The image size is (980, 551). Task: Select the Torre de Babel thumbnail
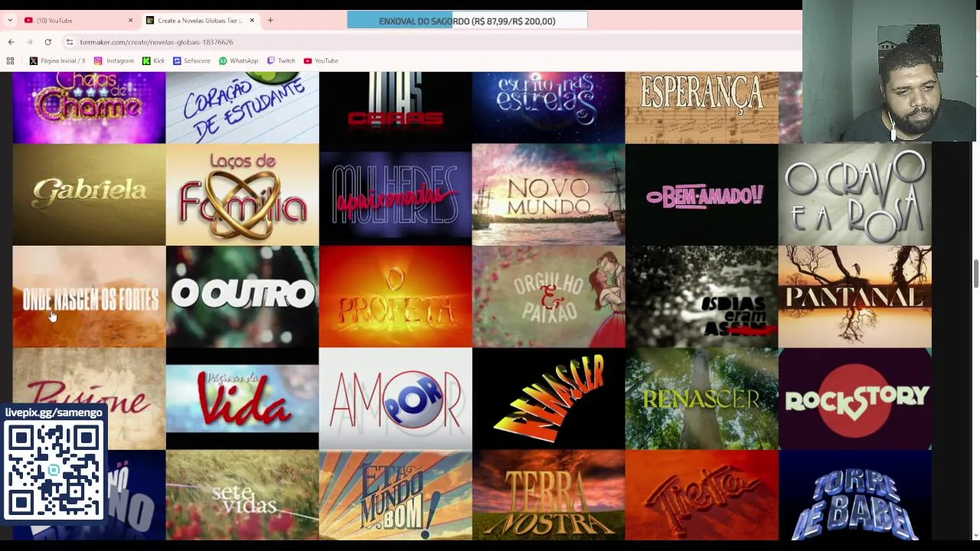[x=854, y=495]
